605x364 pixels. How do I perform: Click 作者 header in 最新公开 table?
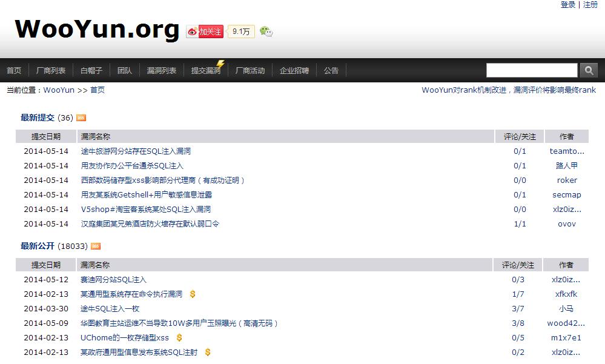566,265
